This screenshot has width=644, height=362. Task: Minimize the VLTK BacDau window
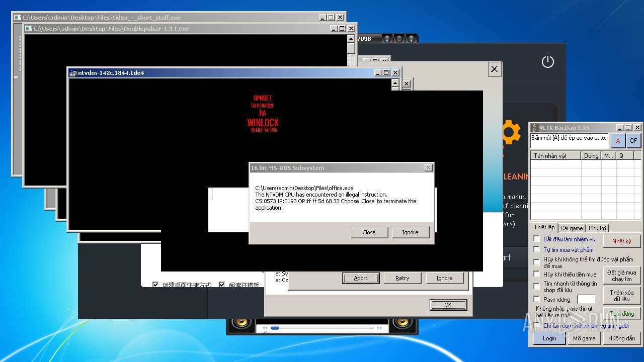pyautogui.click(x=620, y=128)
